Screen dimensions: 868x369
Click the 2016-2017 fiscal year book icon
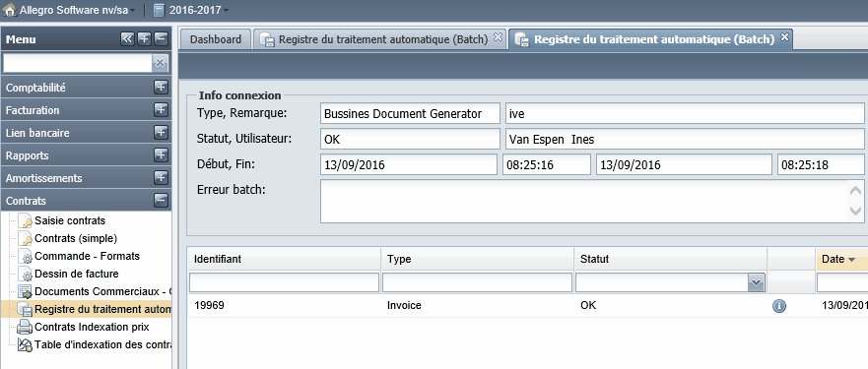coord(159,10)
